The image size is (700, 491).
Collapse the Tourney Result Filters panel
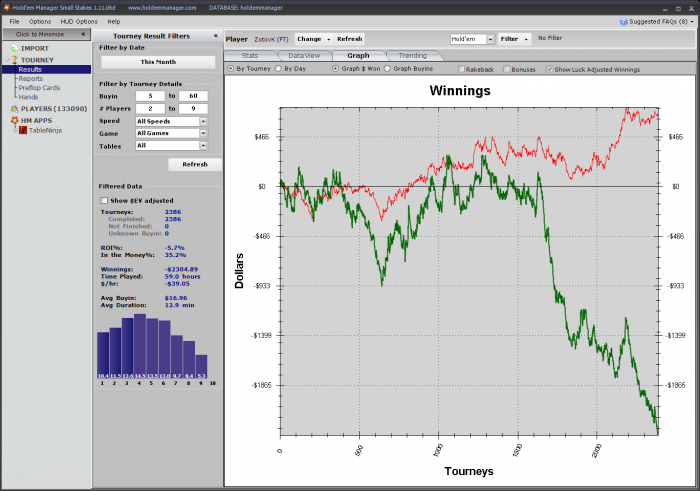point(216,36)
